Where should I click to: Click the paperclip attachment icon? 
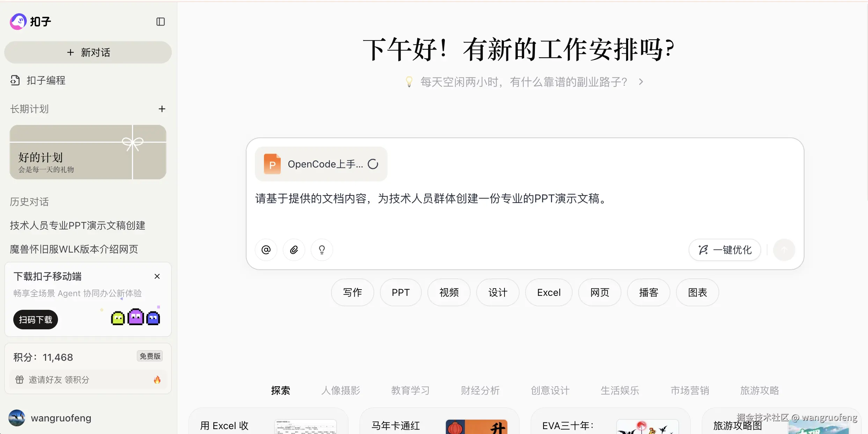coord(294,250)
